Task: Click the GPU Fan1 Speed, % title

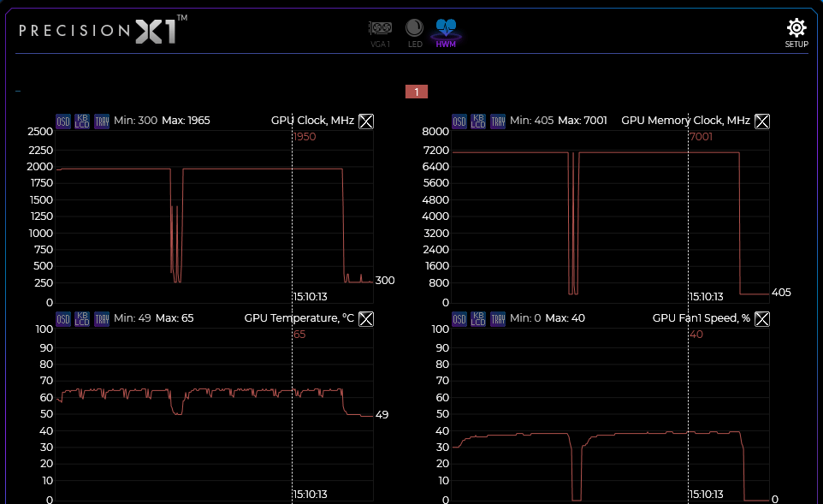Action: pos(702,318)
